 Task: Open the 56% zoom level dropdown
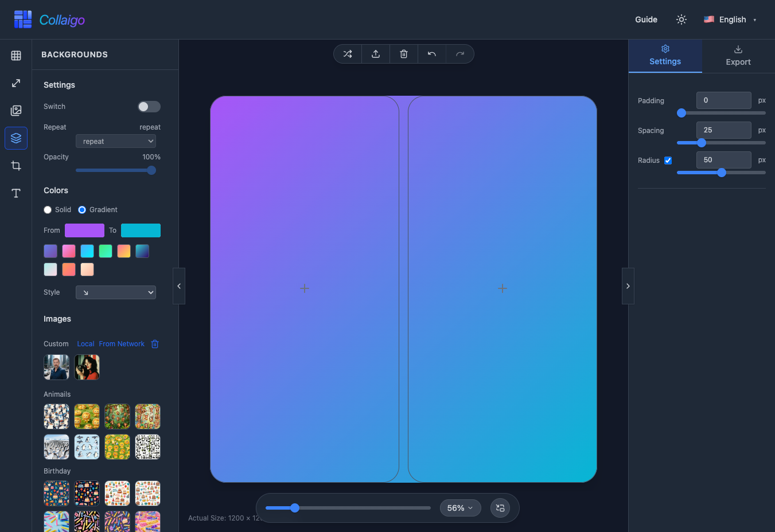(460, 508)
